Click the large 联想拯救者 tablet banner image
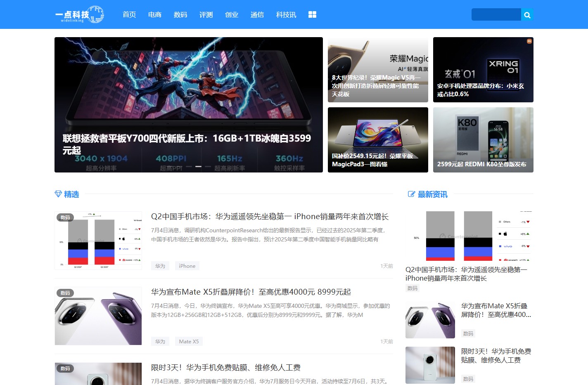Viewport: 588px width, 385px height. pos(189,105)
